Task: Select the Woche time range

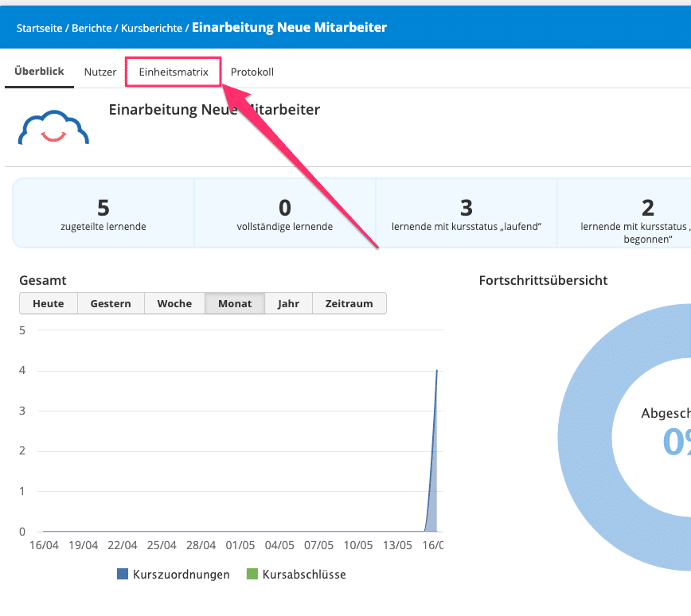Action: (x=174, y=303)
